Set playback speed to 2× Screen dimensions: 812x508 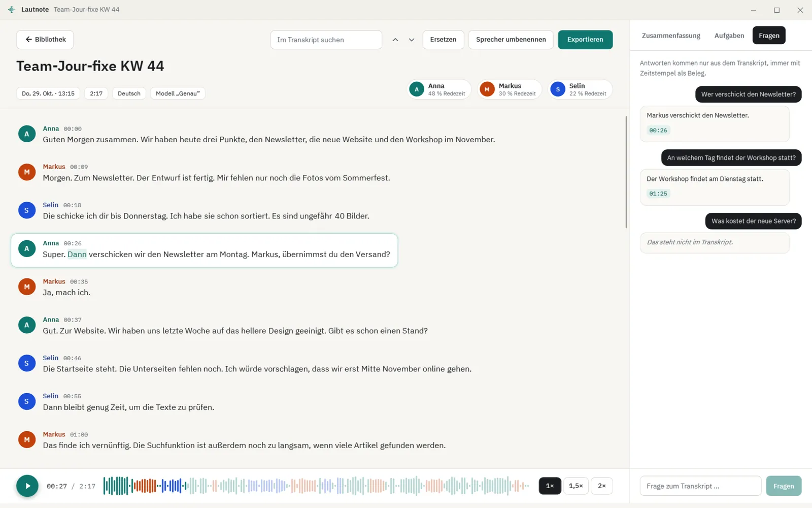[602, 486]
